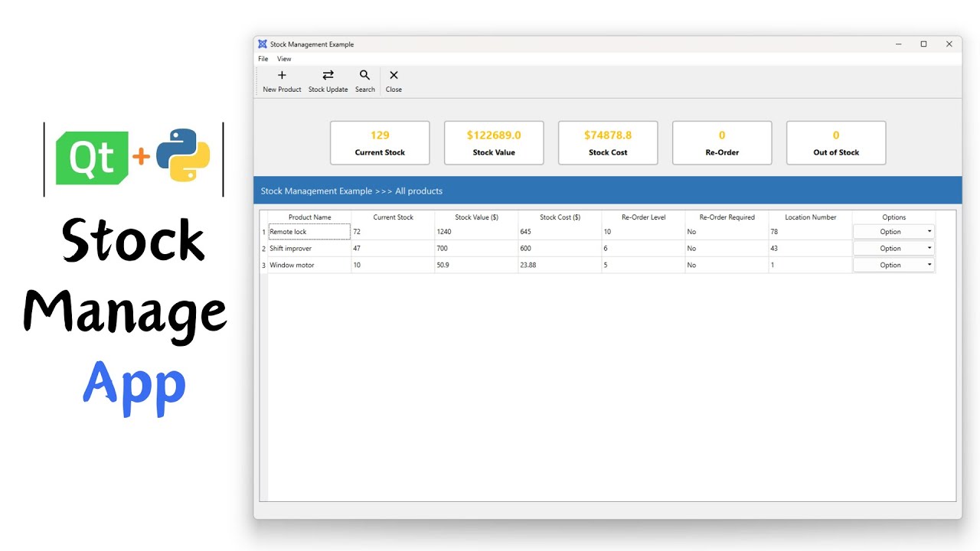Click current stock cell '47'
This screenshot has height=551, width=980.
[394, 249]
